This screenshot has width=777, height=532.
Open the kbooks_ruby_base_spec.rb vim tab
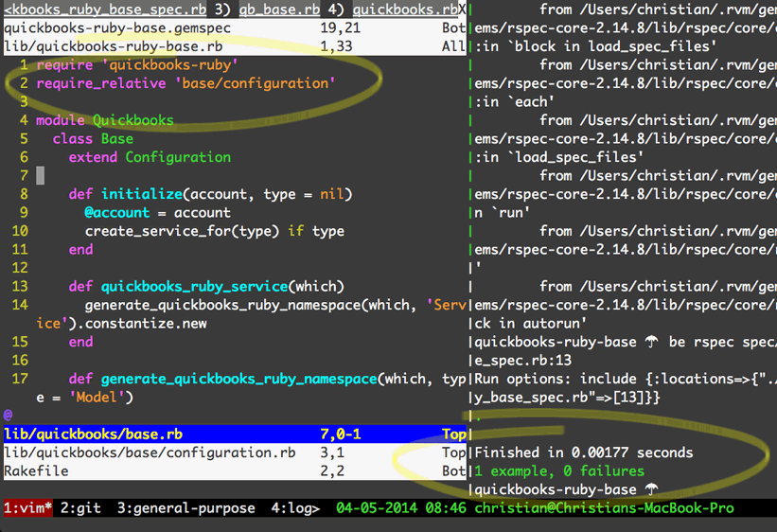(105, 9)
